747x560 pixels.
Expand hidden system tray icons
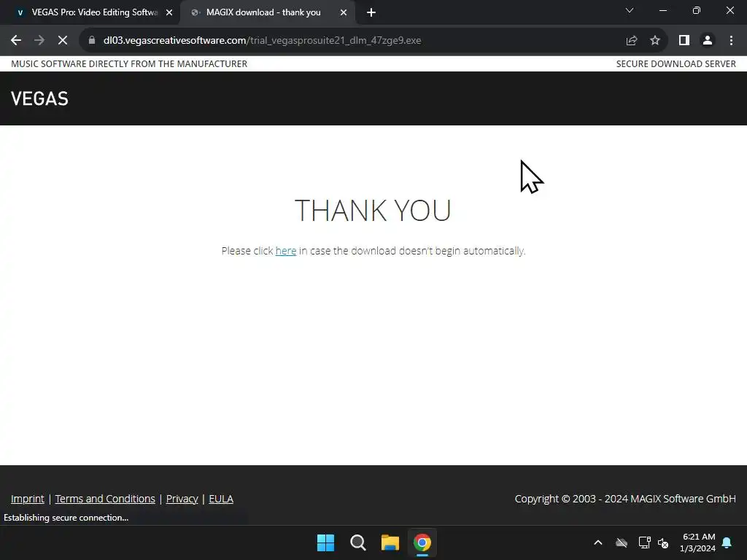click(x=598, y=542)
